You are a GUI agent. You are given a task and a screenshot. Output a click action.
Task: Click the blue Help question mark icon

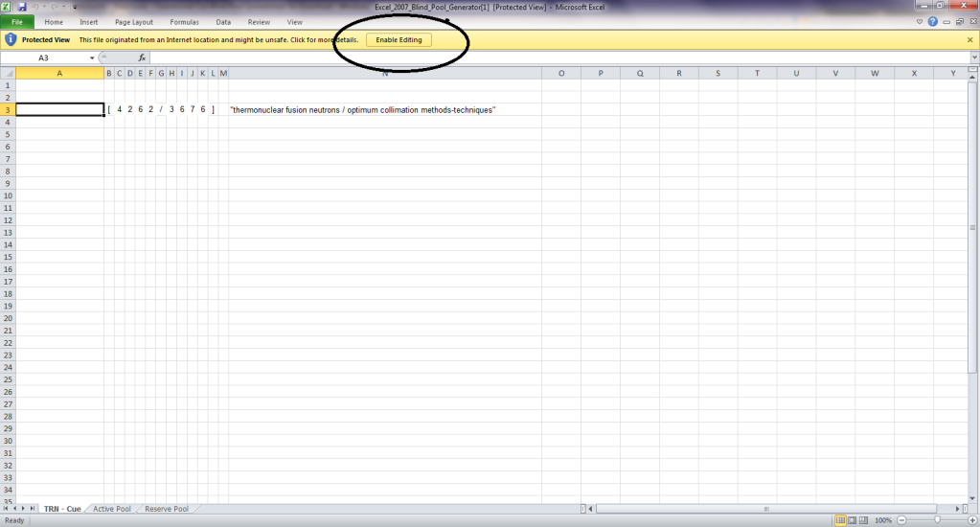932,22
